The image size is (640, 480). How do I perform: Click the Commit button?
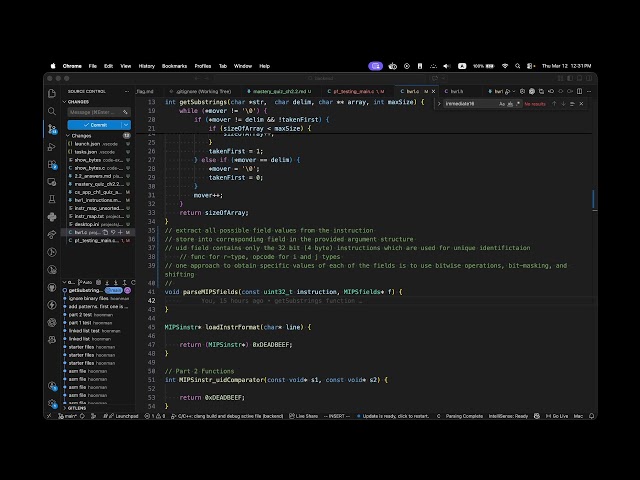(x=95, y=124)
